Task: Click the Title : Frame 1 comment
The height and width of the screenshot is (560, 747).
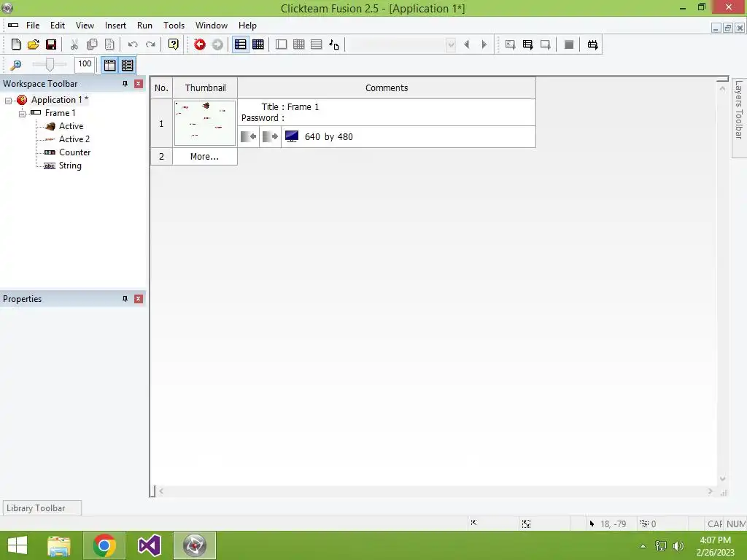Action: (290, 107)
